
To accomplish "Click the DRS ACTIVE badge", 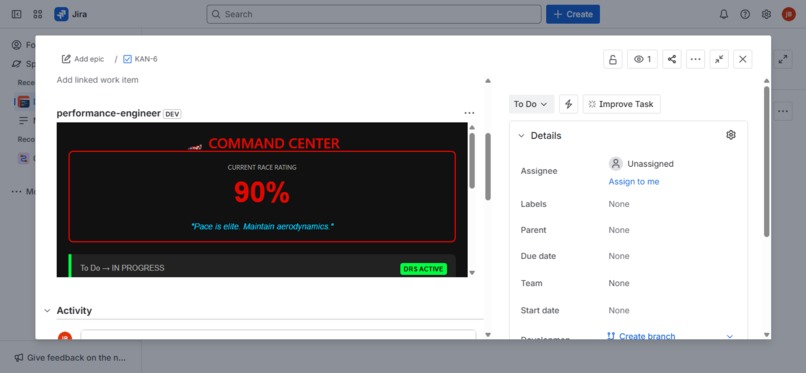I will coord(424,269).
